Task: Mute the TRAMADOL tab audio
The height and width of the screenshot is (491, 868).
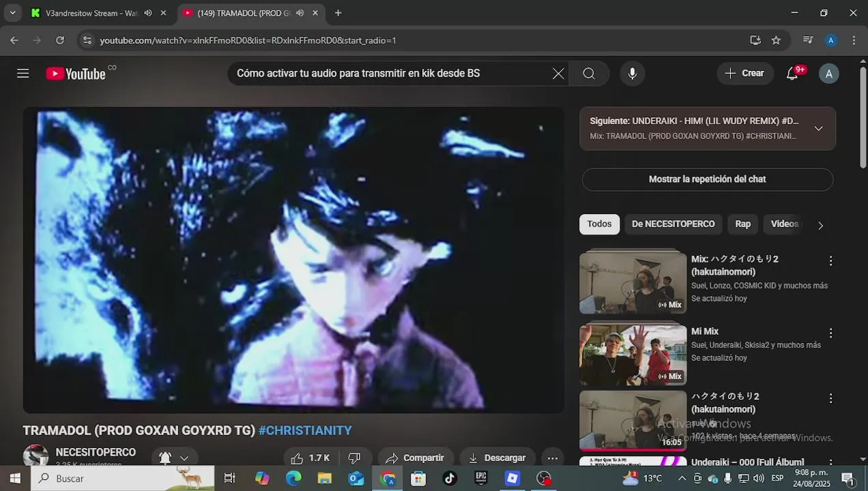Action: 300,13
